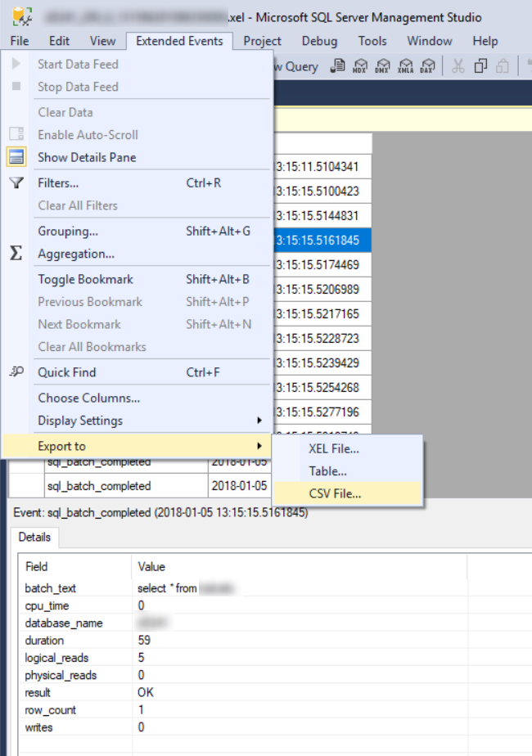Click the MDX query toolbar icon
Viewport: 532px width, 756px height.
[360, 65]
